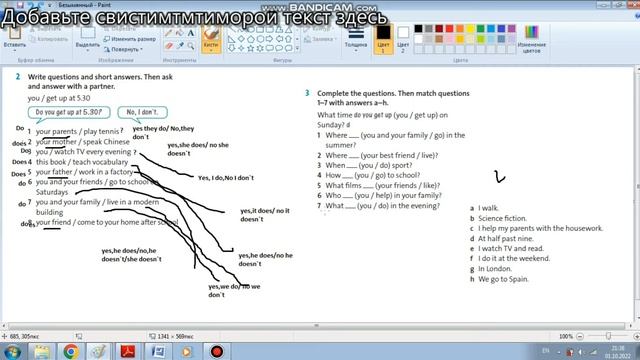The width and height of the screenshot is (640, 360).
Task: Select the Eraser tool
Action: [x=168, y=46]
